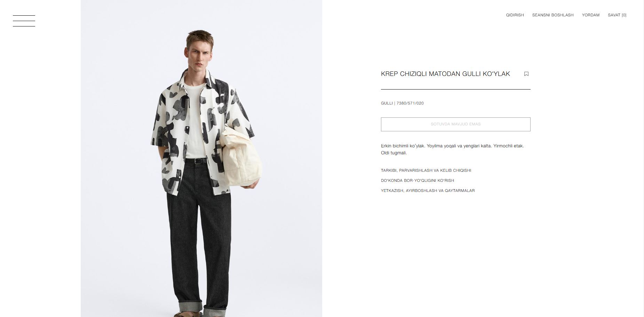This screenshot has width=644, height=317.
Task: View the SAVAT [0] shopping cart
Action: click(617, 15)
